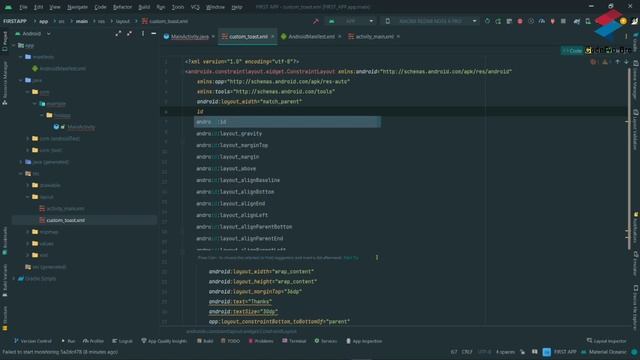Collapse the app module tree node

coord(14,45)
